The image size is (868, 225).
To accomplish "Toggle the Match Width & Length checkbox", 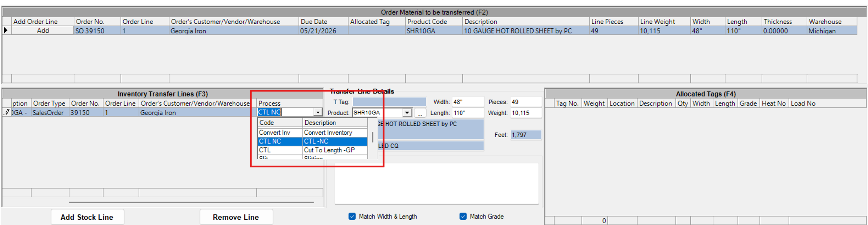I will click(352, 216).
